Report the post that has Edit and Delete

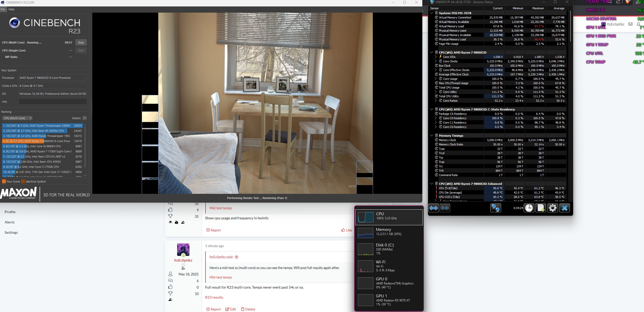tap(213, 309)
